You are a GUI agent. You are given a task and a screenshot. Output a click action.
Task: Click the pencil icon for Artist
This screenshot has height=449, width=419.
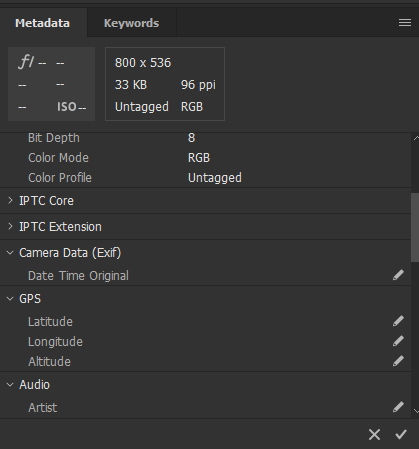(x=398, y=407)
